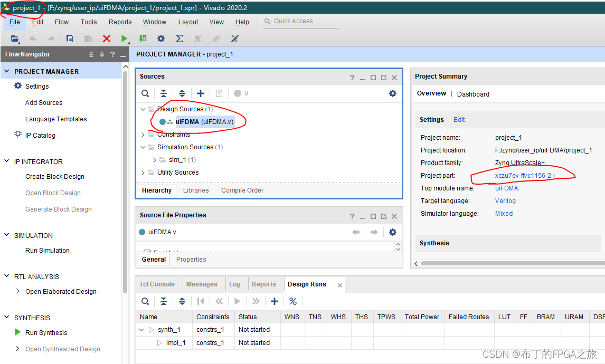Open the IP Catalog
Screen dimensions: 605x364
[40, 136]
